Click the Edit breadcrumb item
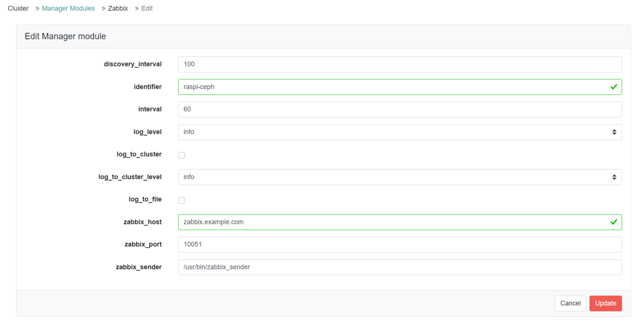This screenshot has height=326, width=644. (147, 9)
